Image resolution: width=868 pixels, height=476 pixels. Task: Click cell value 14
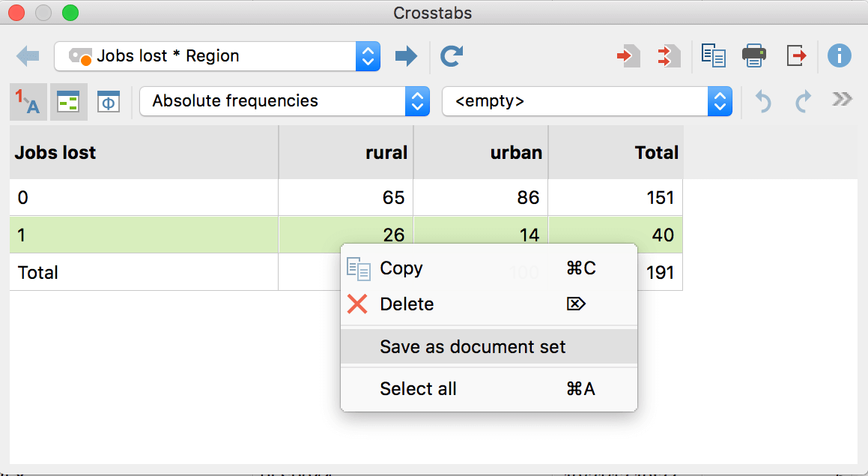(x=529, y=235)
